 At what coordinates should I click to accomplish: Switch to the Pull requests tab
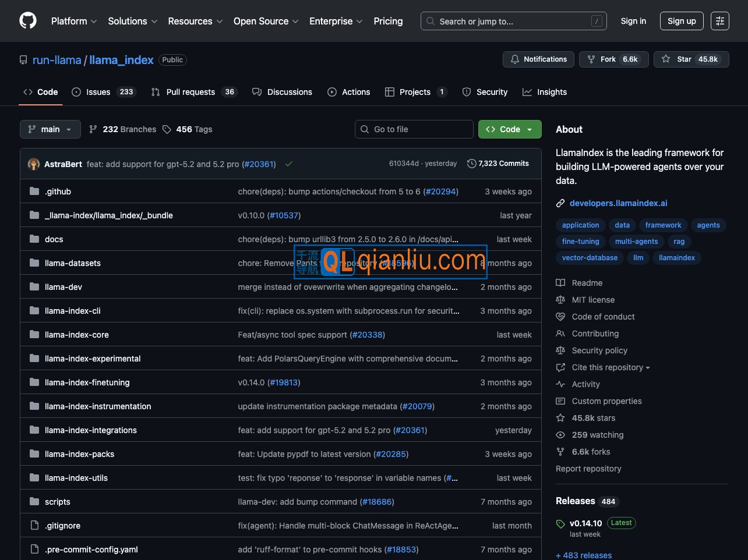(x=190, y=92)
